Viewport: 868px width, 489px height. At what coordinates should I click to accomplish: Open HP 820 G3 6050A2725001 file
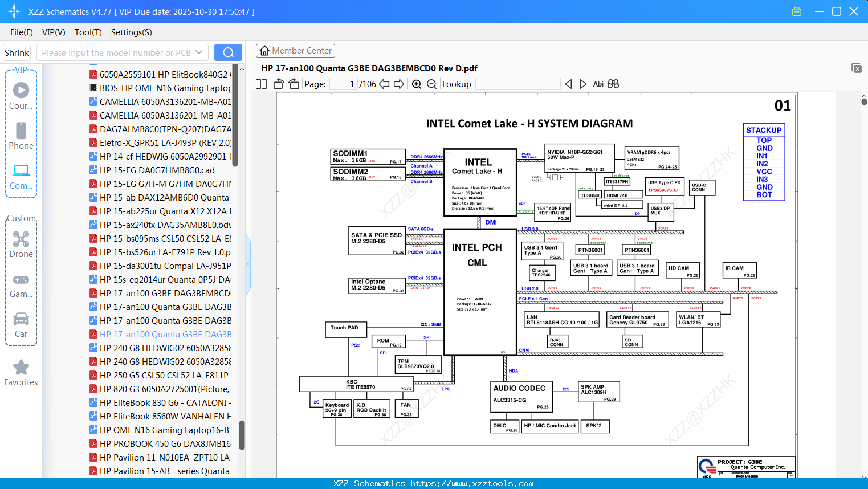point(160,389)
